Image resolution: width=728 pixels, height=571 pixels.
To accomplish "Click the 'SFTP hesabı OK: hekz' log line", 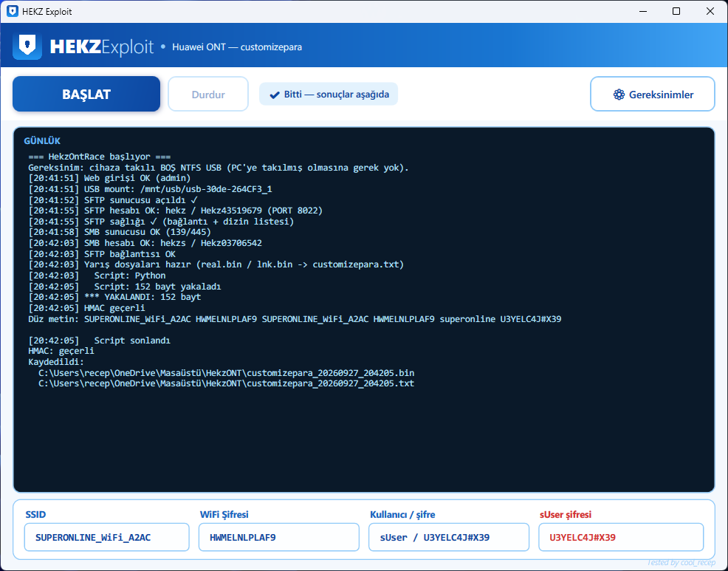I will point(176,211).
